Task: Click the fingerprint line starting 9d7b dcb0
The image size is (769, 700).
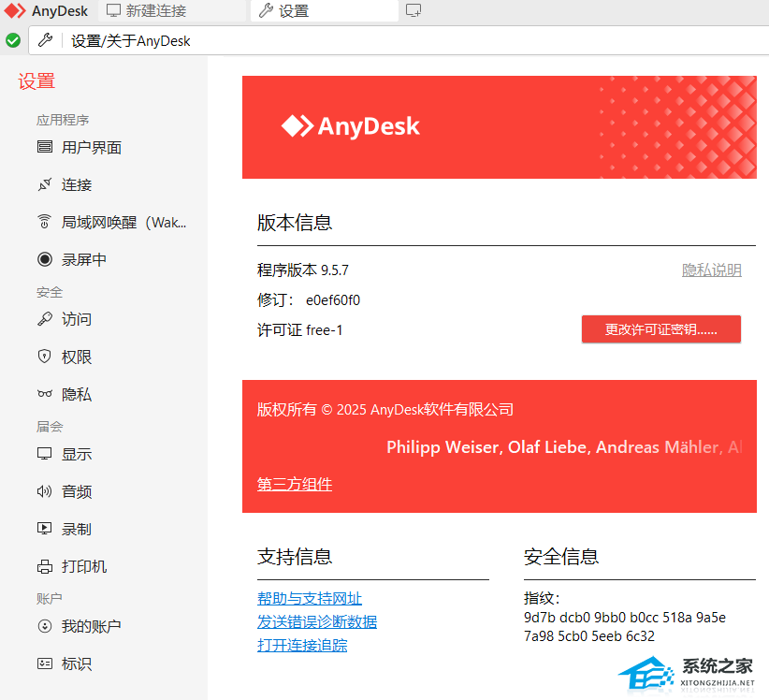Action: (x=625, y=617)
